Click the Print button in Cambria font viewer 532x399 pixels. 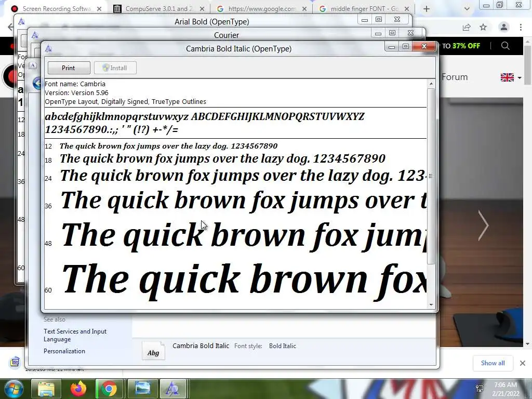click(x=69, y=68)
